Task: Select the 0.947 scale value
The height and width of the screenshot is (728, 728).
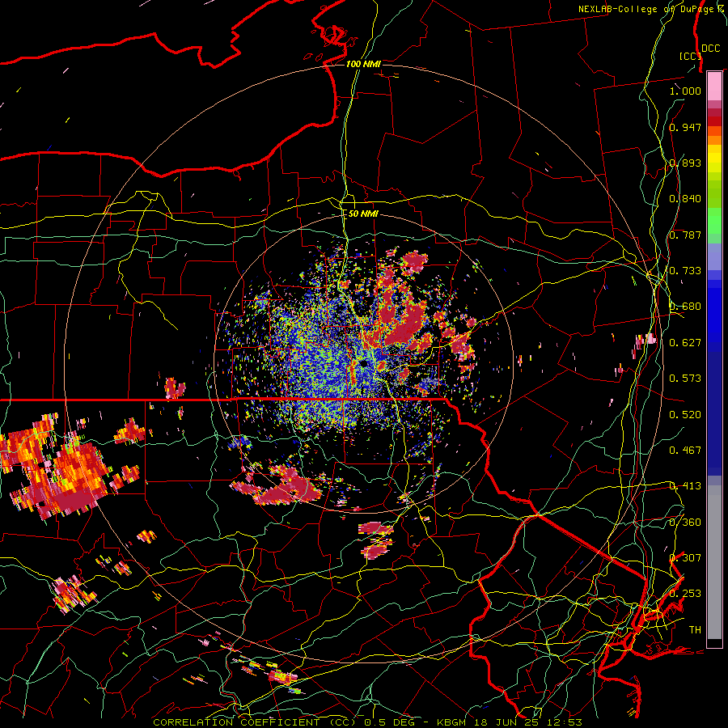Action: coord(685,127)
